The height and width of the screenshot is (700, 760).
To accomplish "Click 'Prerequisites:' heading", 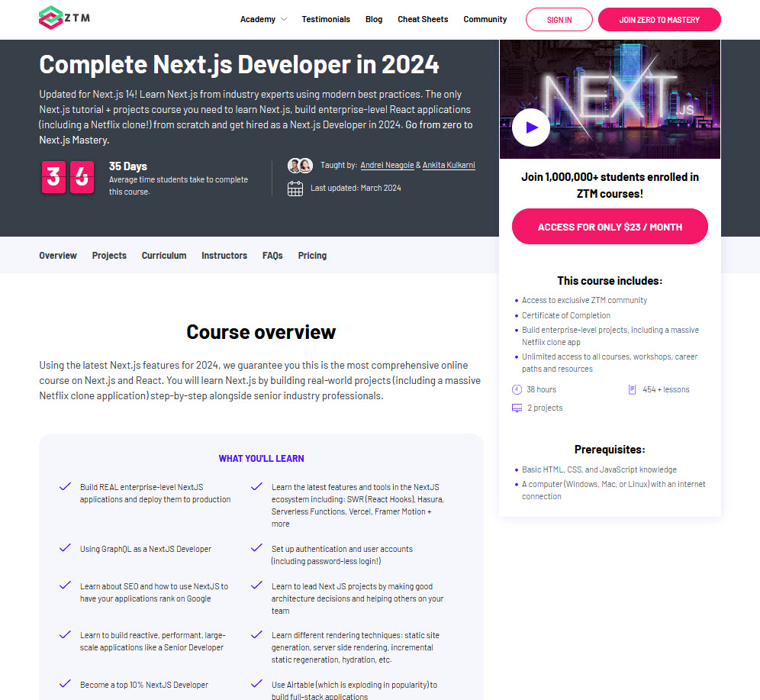I will pos(609,450).
